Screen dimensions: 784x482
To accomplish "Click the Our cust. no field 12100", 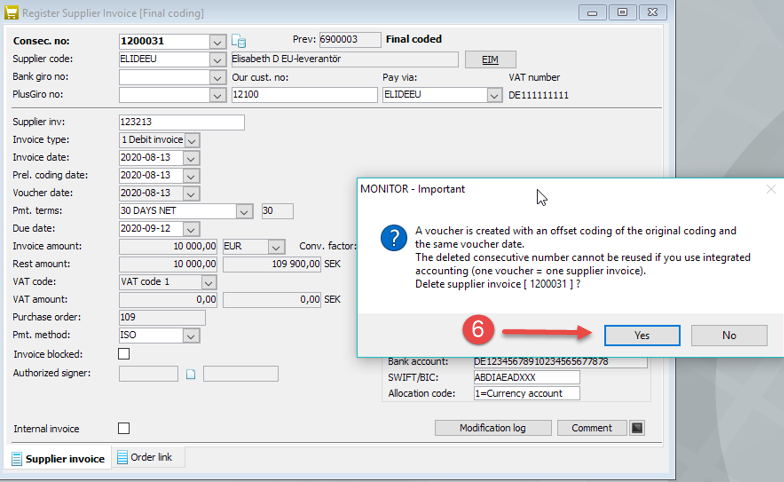I will (304, 95).
